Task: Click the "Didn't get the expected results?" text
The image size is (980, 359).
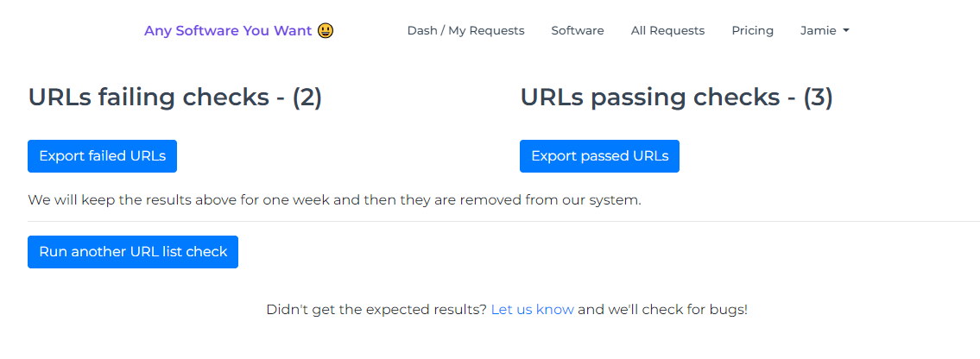Action: [376, 309]
